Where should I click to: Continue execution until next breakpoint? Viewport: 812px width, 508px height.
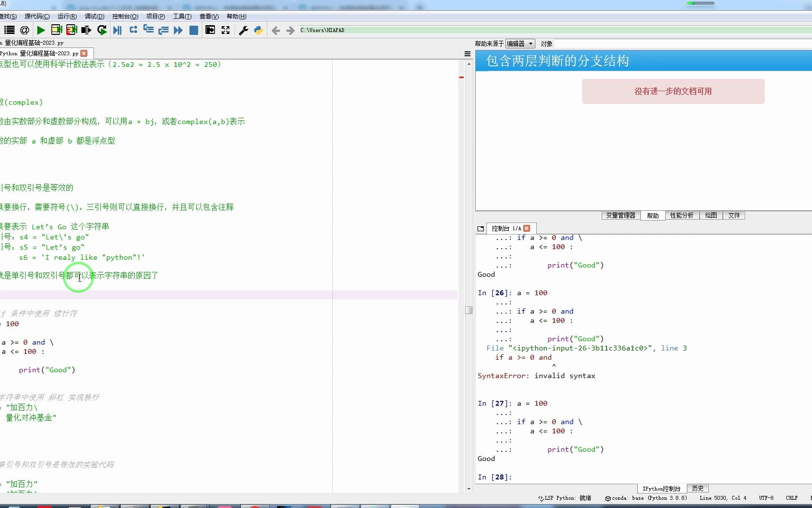click(178, 30)
